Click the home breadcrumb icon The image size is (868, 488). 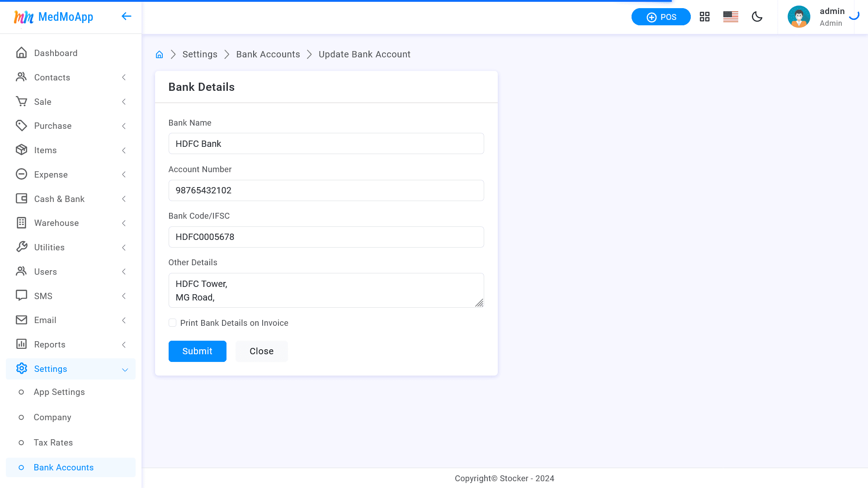[159, 55]
